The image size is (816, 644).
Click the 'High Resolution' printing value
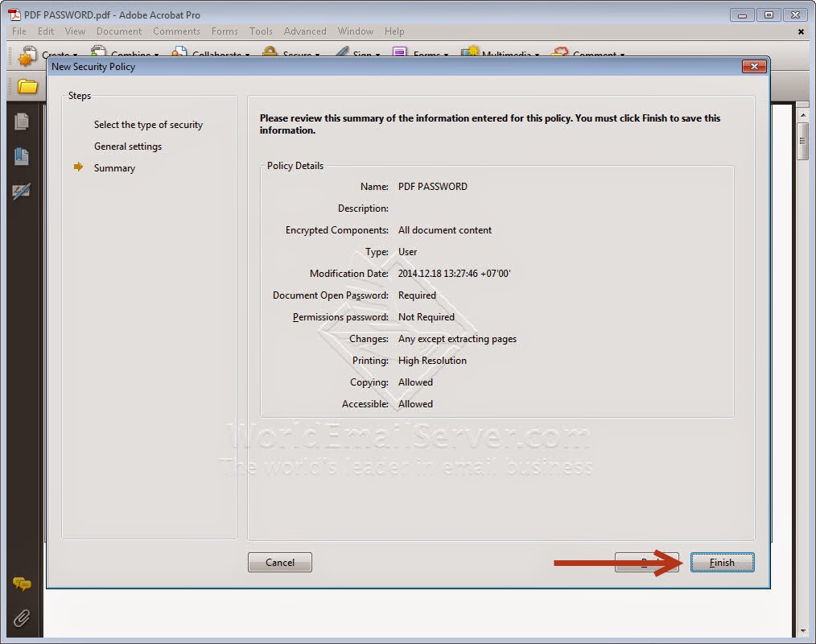(x=432, y=361)
